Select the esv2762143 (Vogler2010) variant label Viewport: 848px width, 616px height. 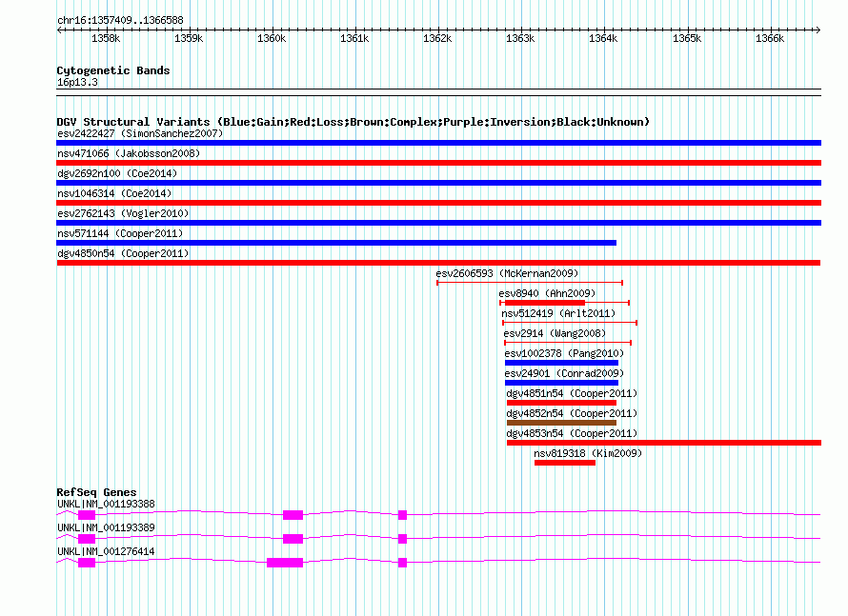click(123, 213)
